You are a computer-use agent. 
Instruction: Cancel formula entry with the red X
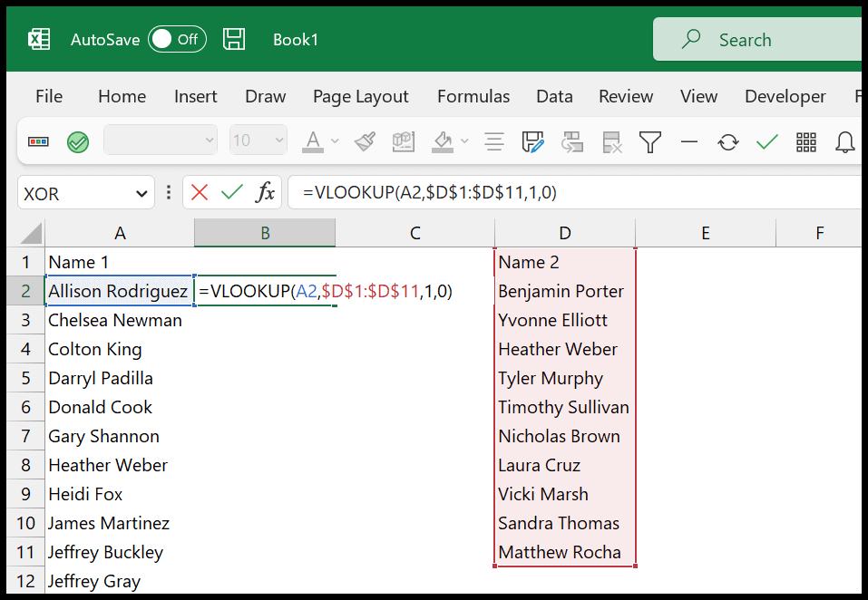200,192
